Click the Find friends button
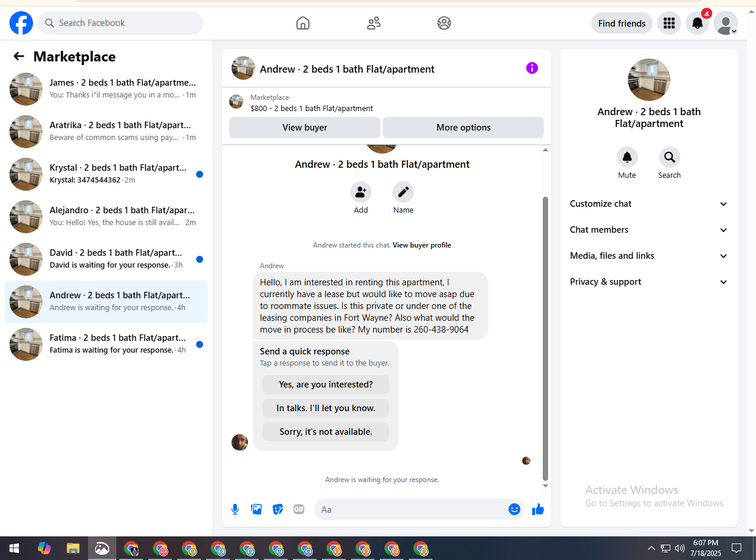This screenshot has height=560, width=756. pyautogui.click(x=622, y=23)
